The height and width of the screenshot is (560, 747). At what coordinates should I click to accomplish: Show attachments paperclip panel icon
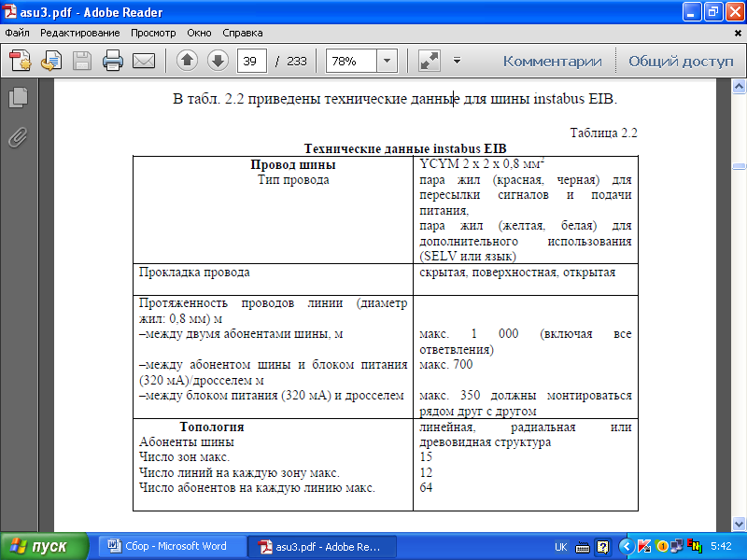coord(18,138)
